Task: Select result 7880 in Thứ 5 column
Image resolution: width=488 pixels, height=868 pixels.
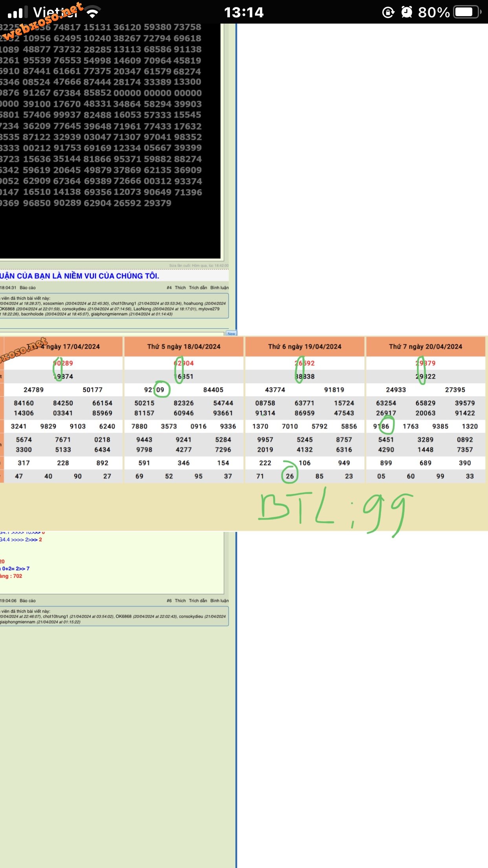Action: click(139, 427)
